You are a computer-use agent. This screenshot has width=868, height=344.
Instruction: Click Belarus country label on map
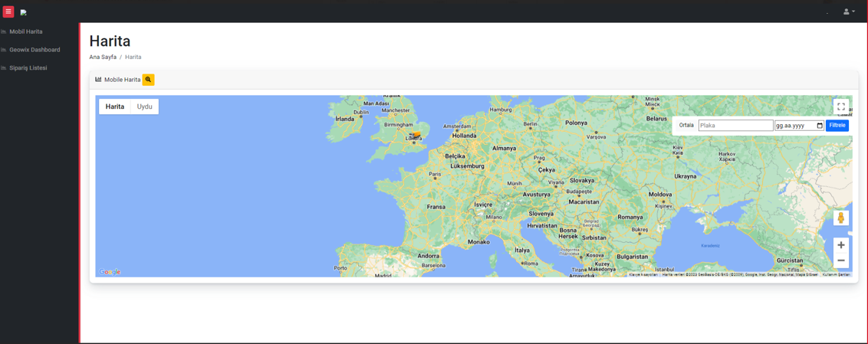point(656,119)
